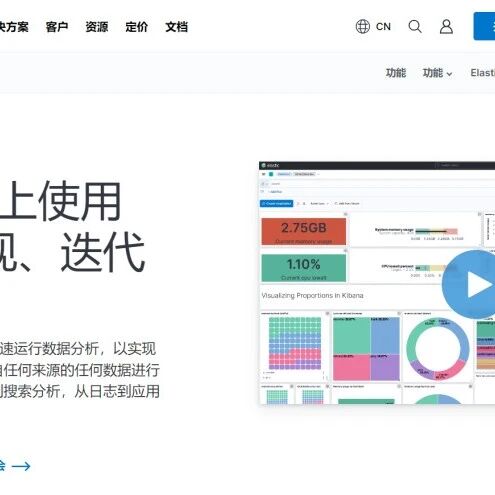Click the blue button in dashboard toolbar

click(x=276, y=203)
